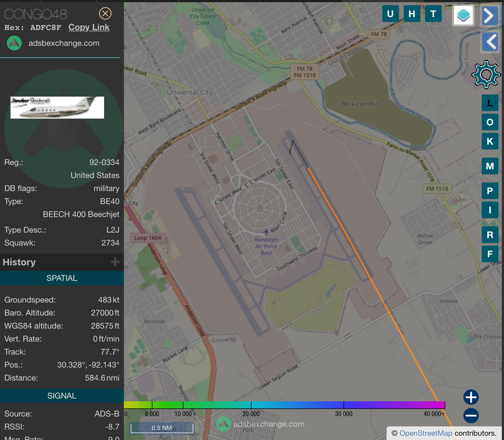This screenshot has height=440, width=504.
Task: Open the map layer switcher
Action: tap(463, 15)
